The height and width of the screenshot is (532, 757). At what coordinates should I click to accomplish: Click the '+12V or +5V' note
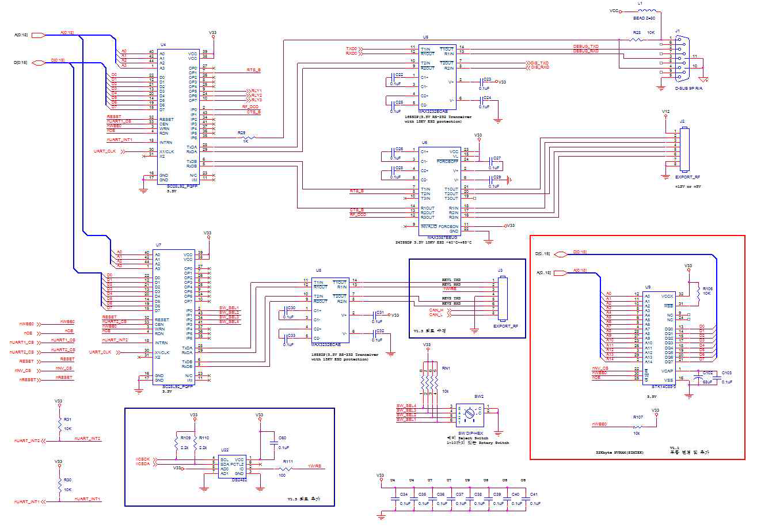[687, 186]
